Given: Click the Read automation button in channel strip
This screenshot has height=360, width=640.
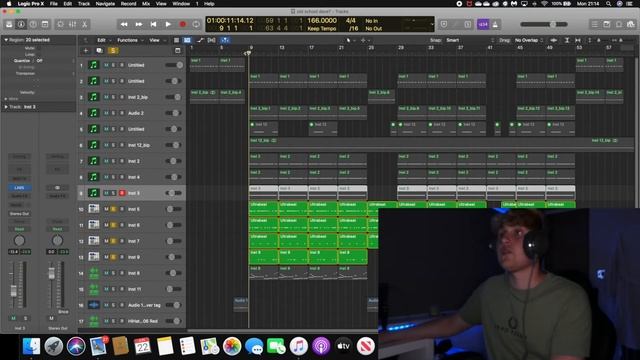Looking at the screenshot, I should (19, 229).
